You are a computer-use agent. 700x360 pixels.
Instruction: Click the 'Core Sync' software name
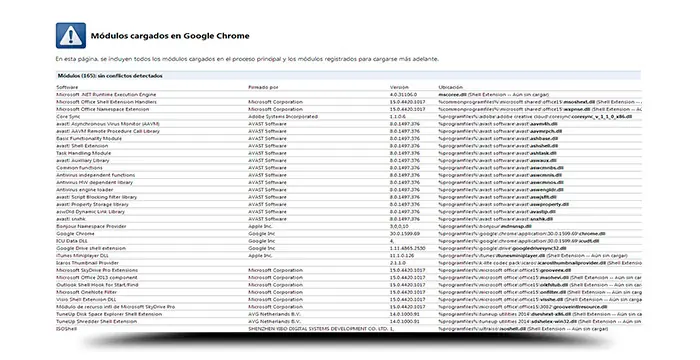click(68, 117)
